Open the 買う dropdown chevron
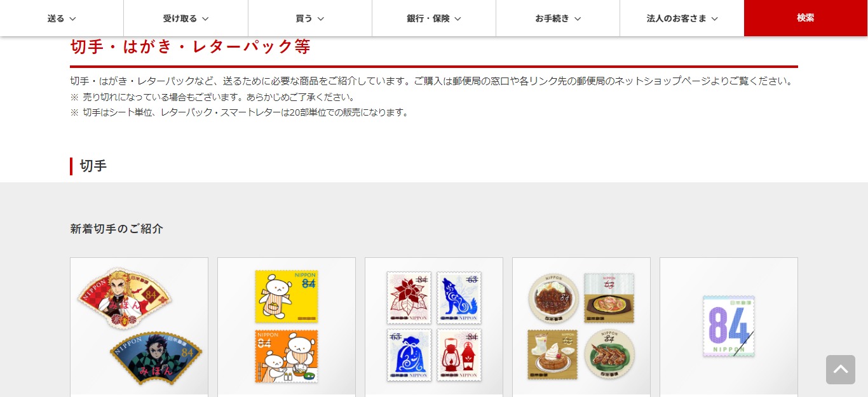868x397 pixels. point(320,18)
